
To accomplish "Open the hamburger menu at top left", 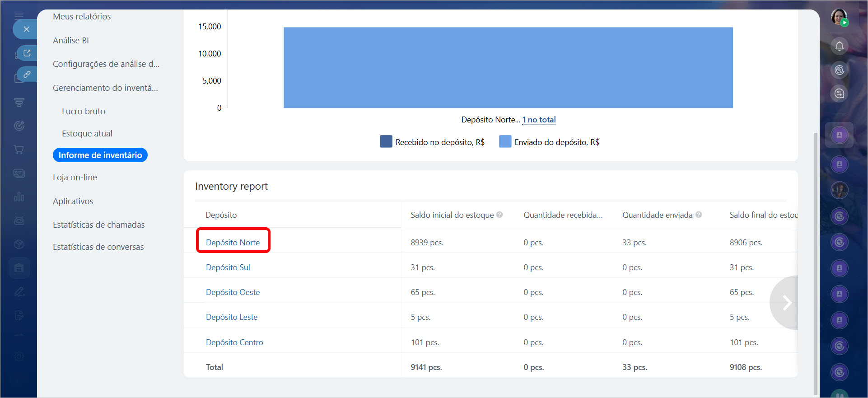I will (x=19, y=16).
